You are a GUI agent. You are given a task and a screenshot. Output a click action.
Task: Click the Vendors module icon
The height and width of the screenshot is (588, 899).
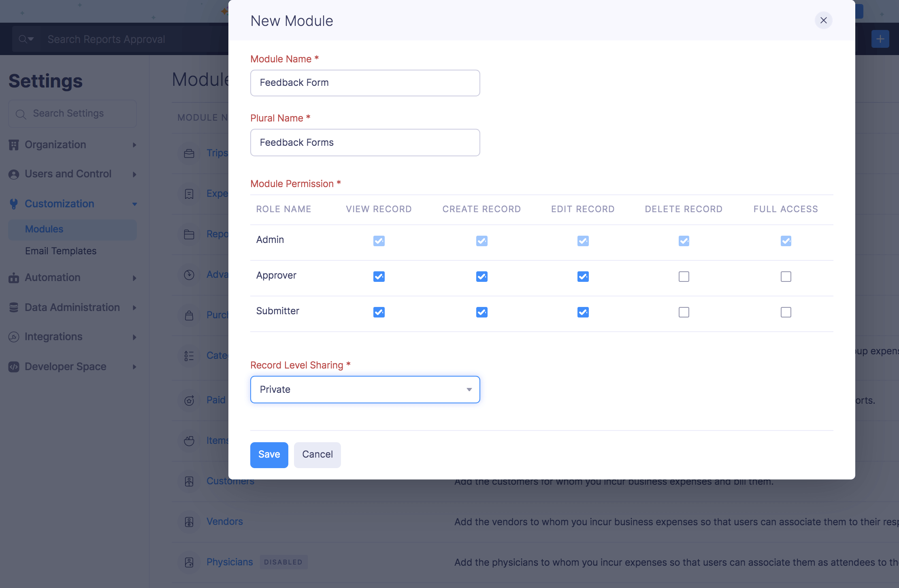tap(189, 522)
